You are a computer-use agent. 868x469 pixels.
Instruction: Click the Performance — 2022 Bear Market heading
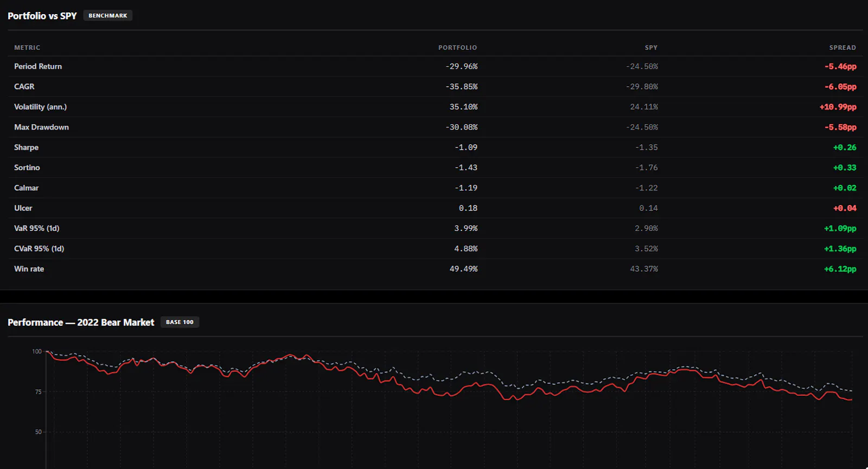tap(81, 322)
